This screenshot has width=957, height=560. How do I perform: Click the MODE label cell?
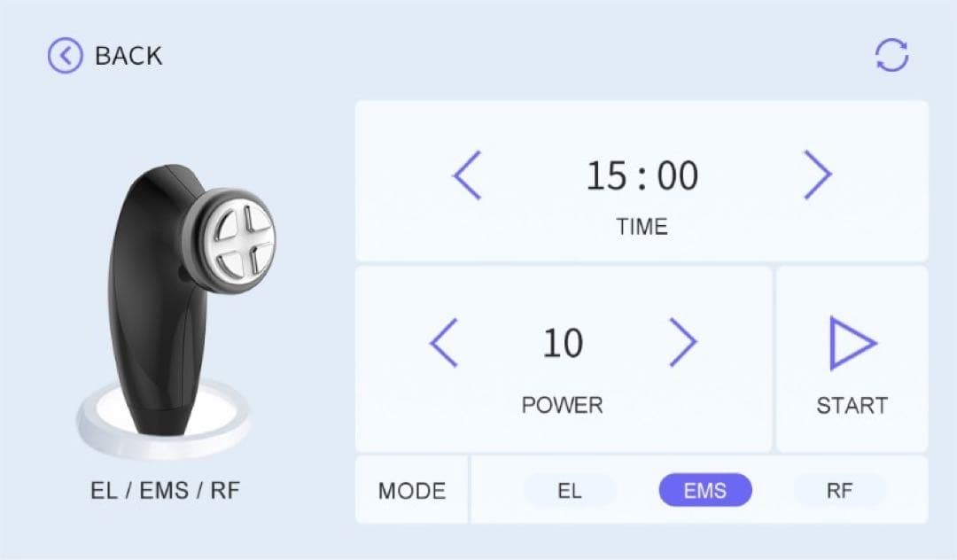click(411, 490)
